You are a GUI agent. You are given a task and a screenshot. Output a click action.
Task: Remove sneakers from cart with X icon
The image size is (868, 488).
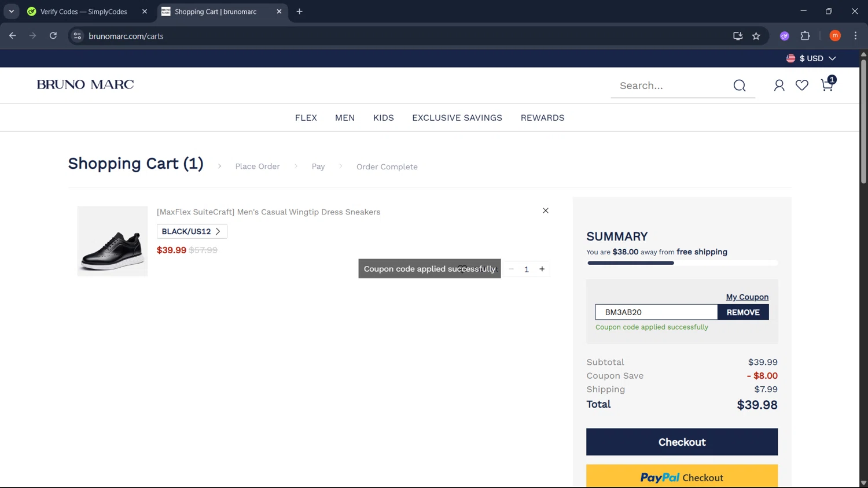[545, 210]
